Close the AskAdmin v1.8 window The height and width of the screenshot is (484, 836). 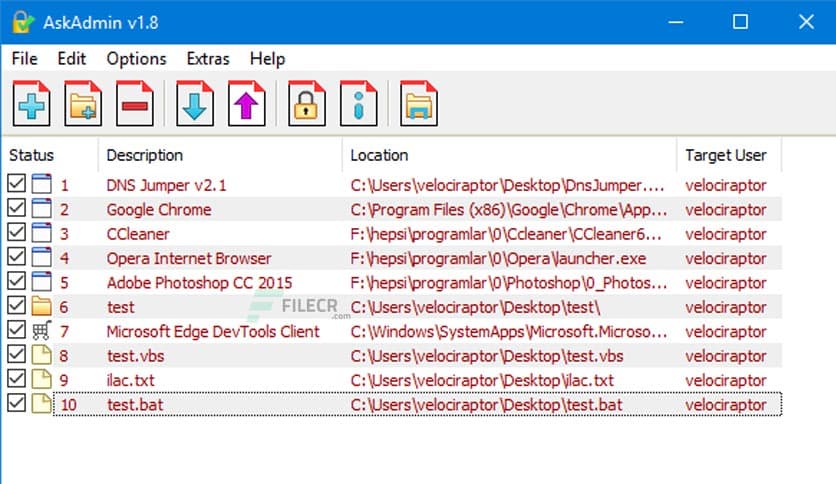[806, 22]
